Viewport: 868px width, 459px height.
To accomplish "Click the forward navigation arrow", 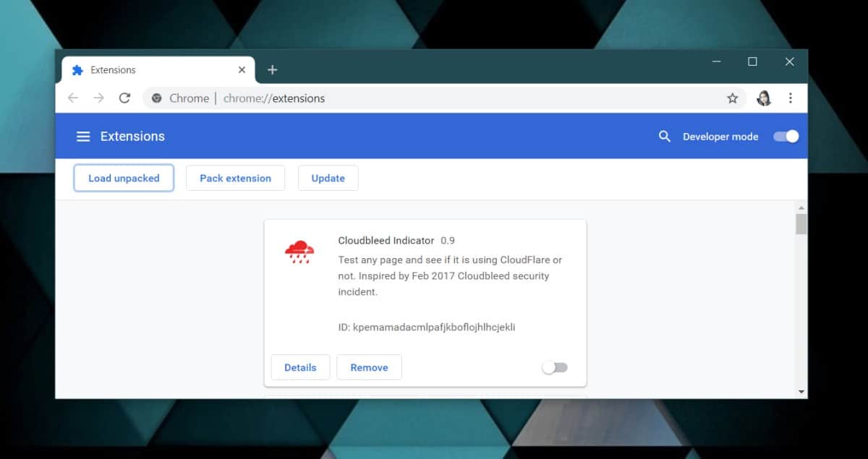I will pyautogui.click(x=98, y=98).
